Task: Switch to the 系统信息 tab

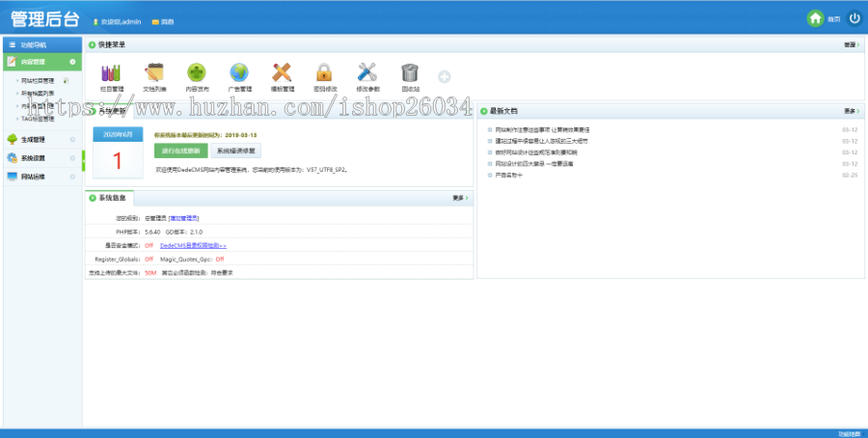Action: [109, 198]
